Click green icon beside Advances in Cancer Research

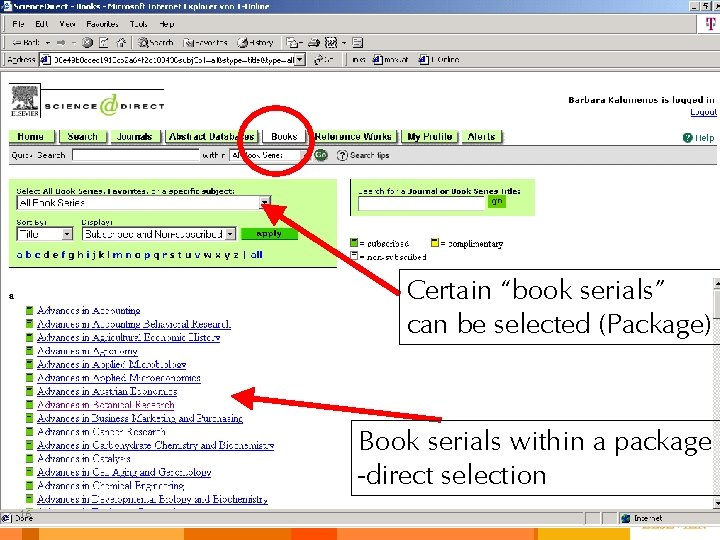point(30,432)
